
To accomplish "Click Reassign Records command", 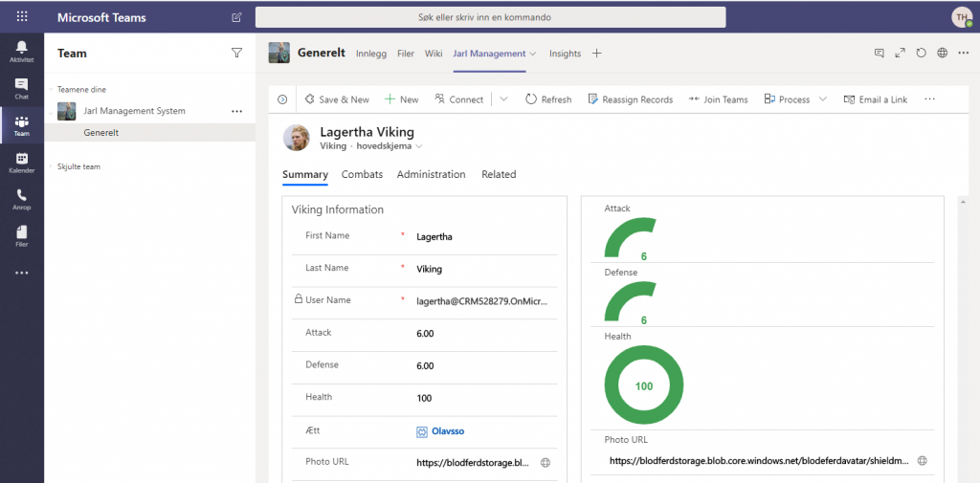I will [x=630, y=99].
